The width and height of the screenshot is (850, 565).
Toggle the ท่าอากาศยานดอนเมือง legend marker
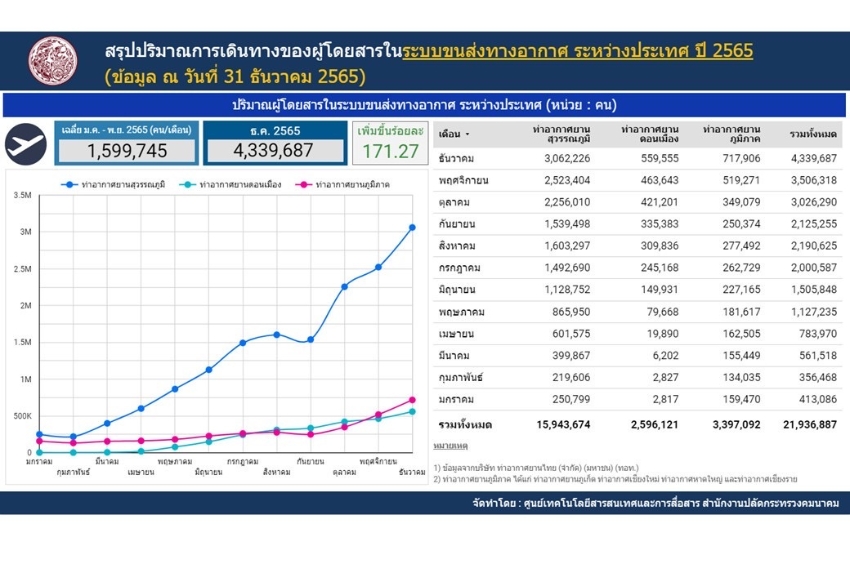pyautogui.click(x=192, y=185)
